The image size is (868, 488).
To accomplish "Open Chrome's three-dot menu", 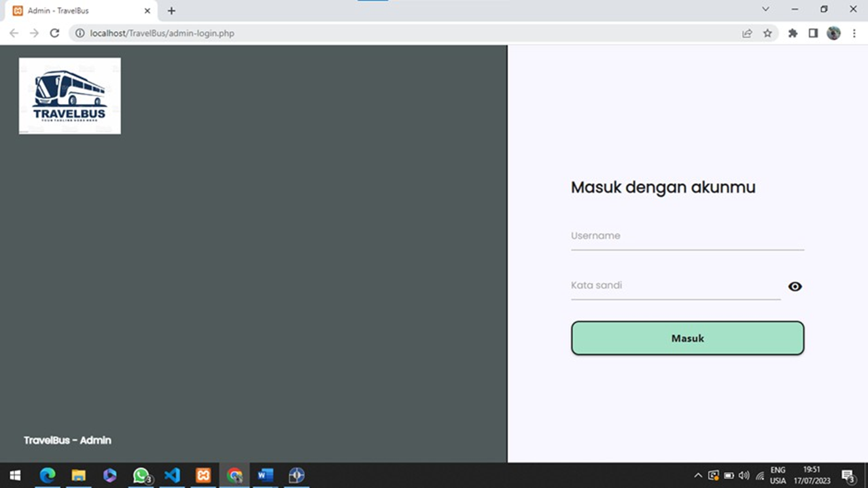I will (x=855, y=33).
